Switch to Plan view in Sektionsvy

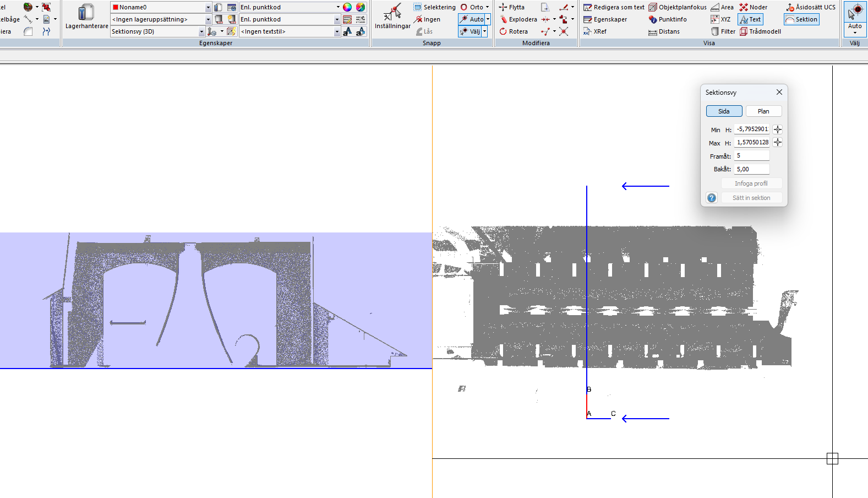point(763,111)
